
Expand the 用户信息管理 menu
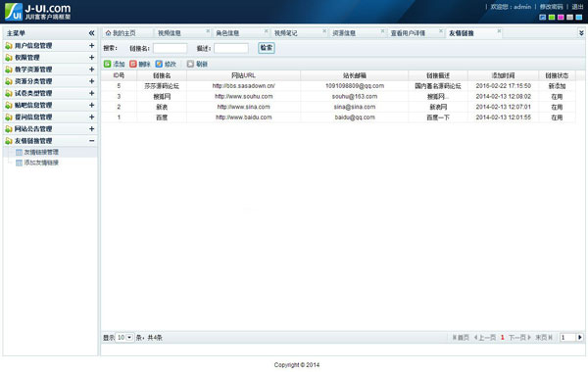[x=91, y=46]
